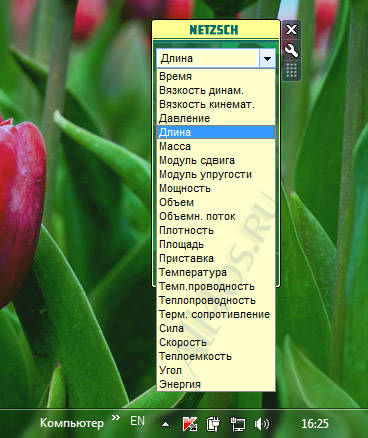Collapse the Длина combo box arrow
This screenshot has width=368, height=438.
(x=267, y=59)
